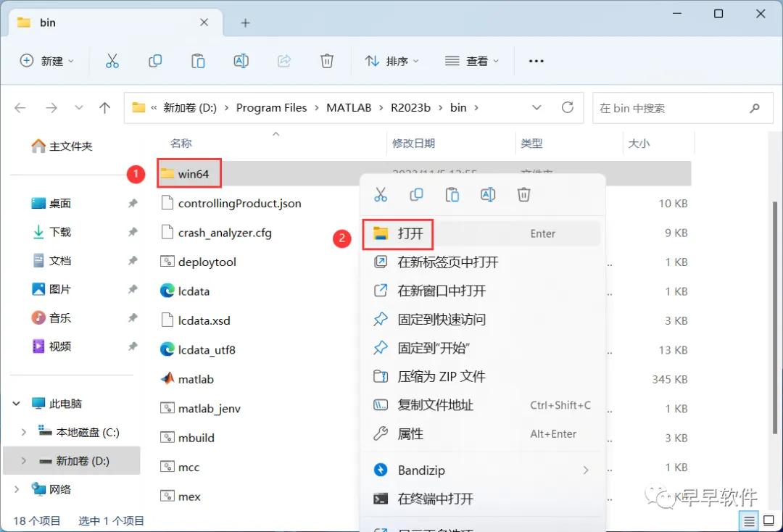Open the 新建 dropdown

pos(47,61)
